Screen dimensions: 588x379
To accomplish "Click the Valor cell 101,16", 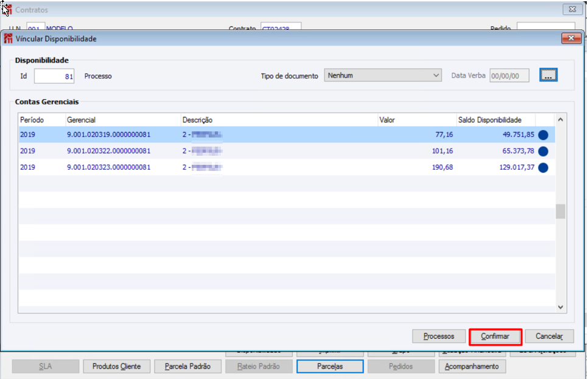I will [443, 151].
